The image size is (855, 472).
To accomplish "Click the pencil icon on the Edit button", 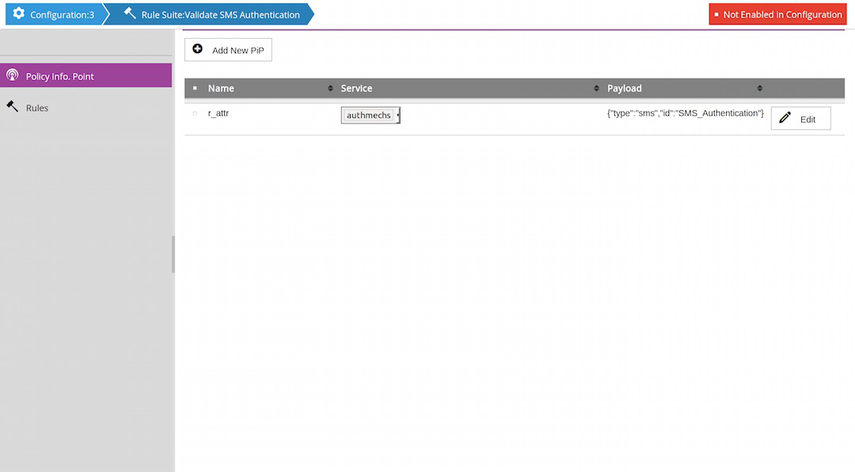I will point(785,118).
